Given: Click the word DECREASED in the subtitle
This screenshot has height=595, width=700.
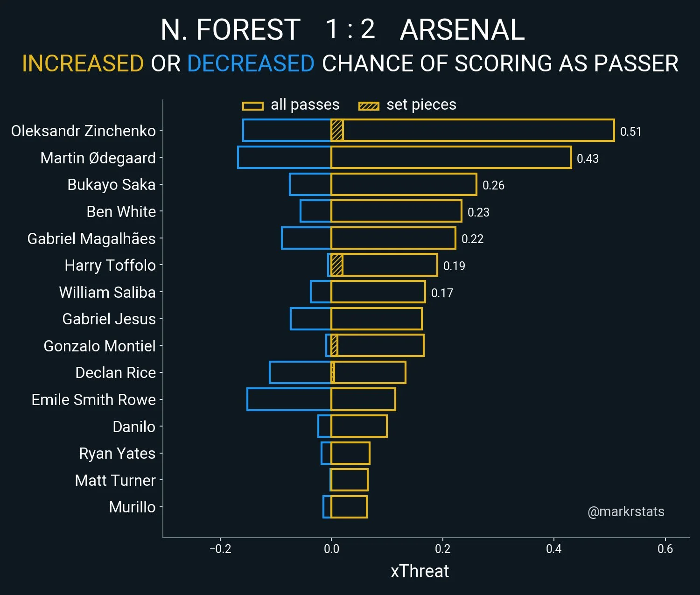Looking at the screenshot, I should [251, 63].
